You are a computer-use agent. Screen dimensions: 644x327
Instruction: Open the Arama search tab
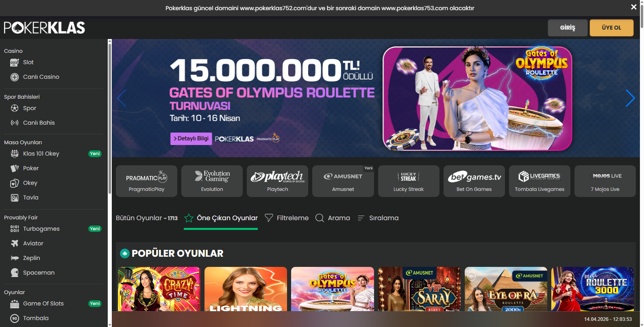pyautogui.click(x=333, y=218)
